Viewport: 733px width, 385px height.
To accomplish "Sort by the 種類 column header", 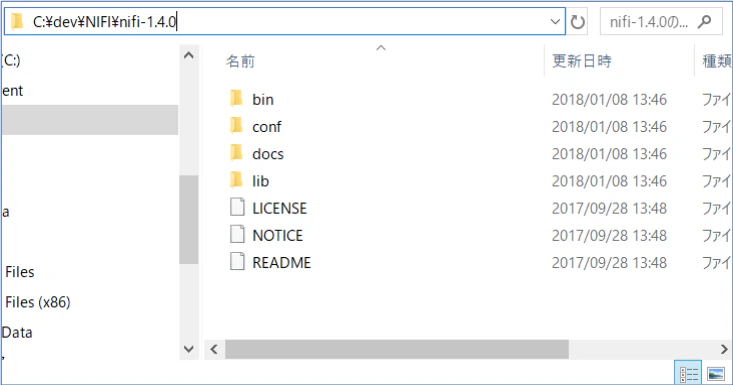I will pyautogui.click(x=717, y=61).
